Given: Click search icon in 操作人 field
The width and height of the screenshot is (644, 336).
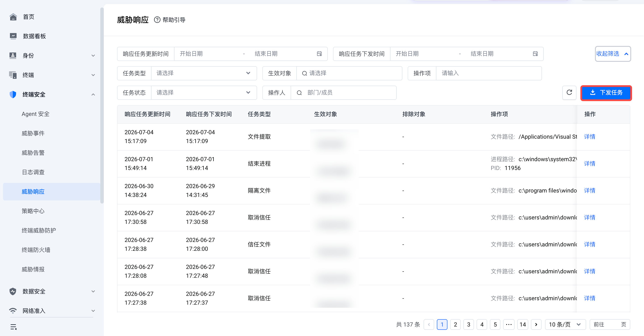Looking at the screenshot, I should pyautogui.click(x=299, y=93).
